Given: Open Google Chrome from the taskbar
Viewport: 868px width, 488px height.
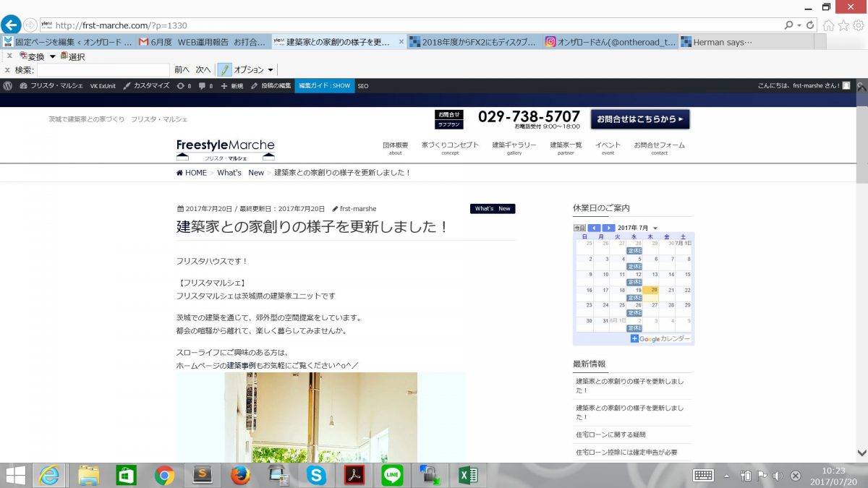Looking at the screenshot, I should 164,475.
